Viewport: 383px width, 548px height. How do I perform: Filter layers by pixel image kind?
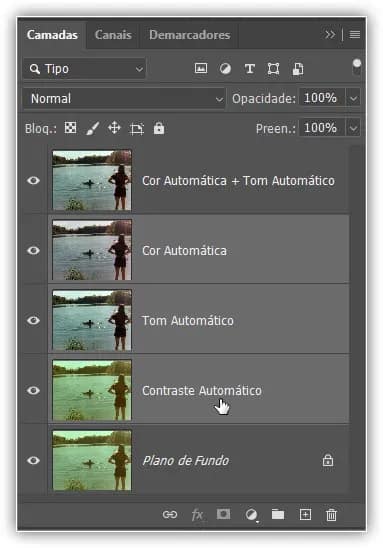(201, 68)
